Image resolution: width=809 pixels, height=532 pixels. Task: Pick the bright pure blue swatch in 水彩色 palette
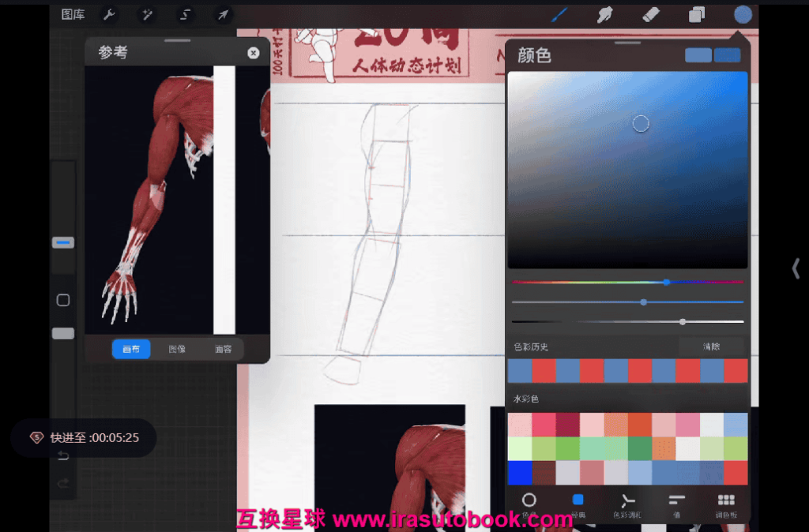point(520,473)
